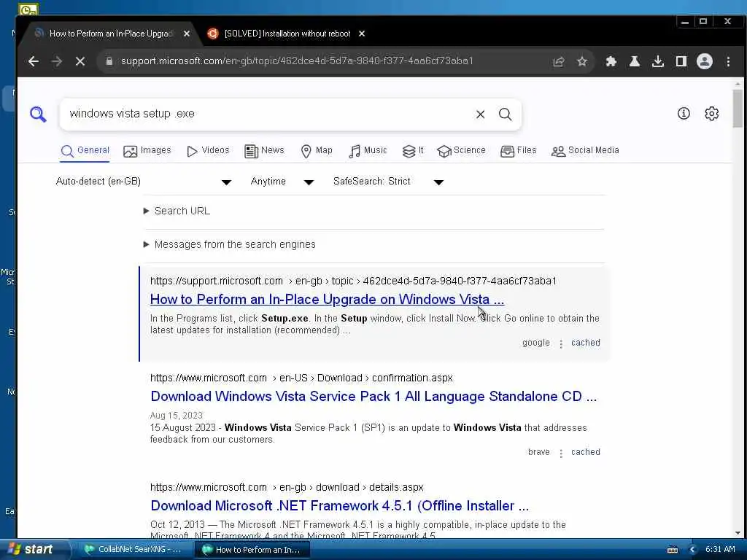Click 'https://support.microsoft.com' result URL text
Image resolution: width=747 pixels, height=560 pixels.
[216, 281]
